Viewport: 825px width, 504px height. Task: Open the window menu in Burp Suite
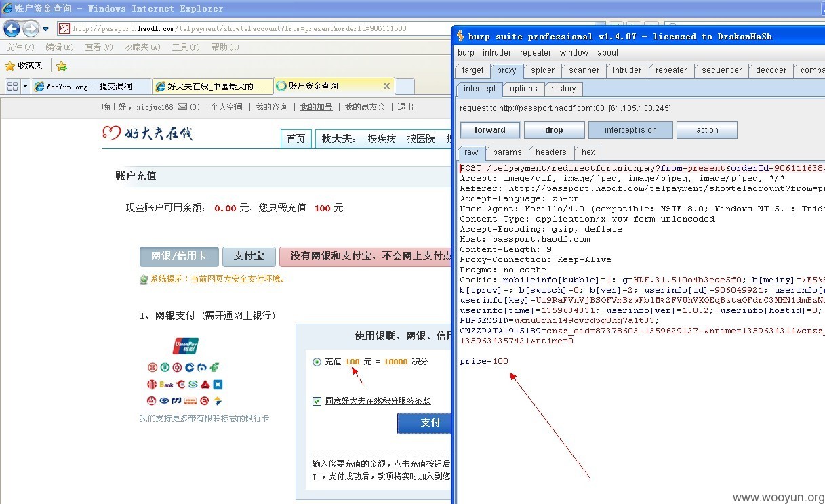[x=574, y=53]
